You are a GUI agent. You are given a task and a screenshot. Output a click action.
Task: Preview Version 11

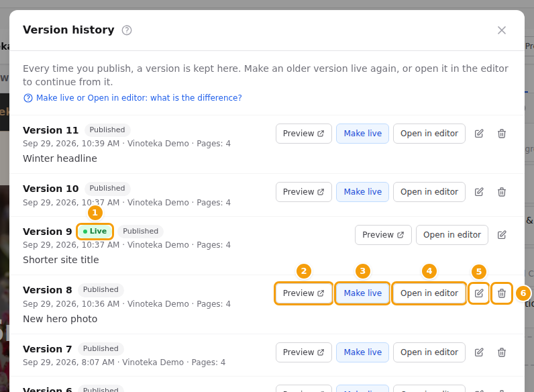(x=303, y=134)
